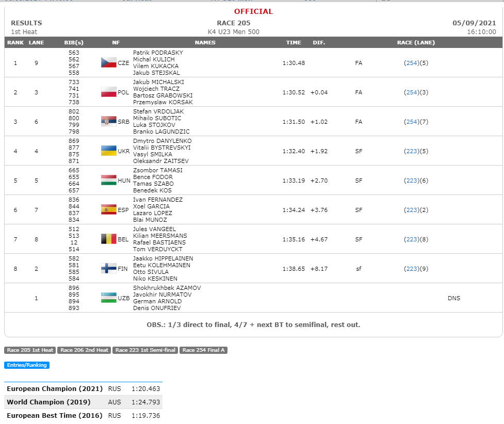Viewport: 504px width, 424px height.
Task: Open the Entries/Ranking button
Action: tap(27, 365)
